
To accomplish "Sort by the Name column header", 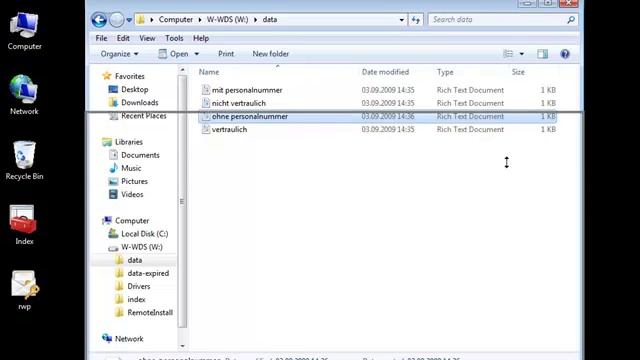I will (209, 72).
